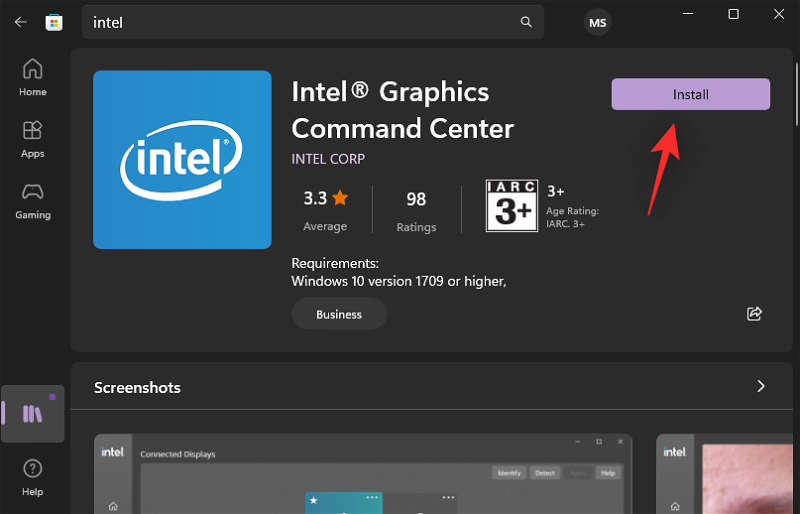Open Help in the sidebar
The image size is (800, 514).
point(32,477)
